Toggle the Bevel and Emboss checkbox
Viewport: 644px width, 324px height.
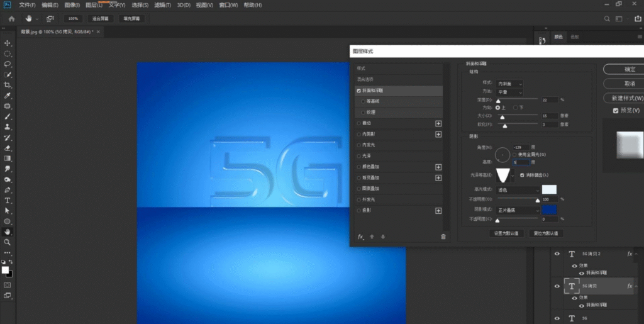coord(359,91)
